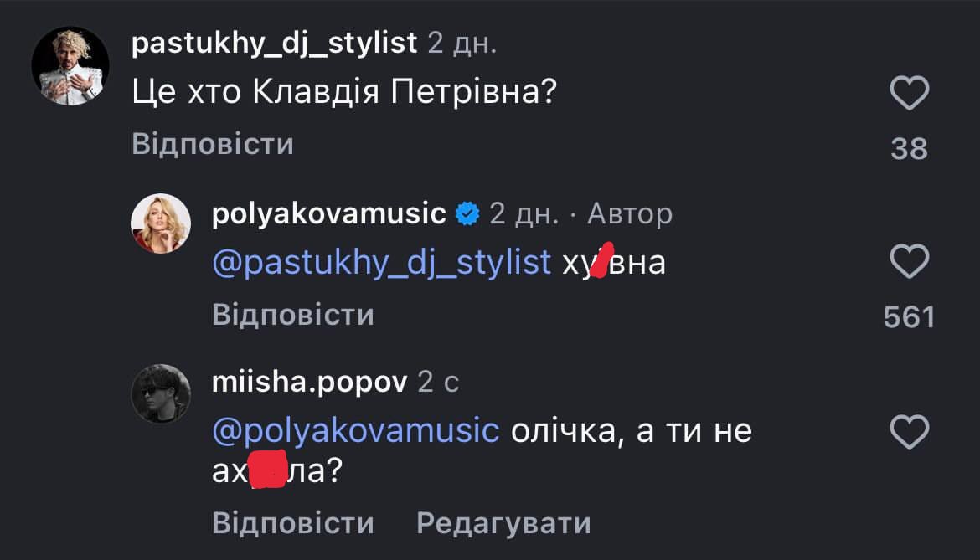
Task: Open the miisha.popov username link
Action: point(310,382)
